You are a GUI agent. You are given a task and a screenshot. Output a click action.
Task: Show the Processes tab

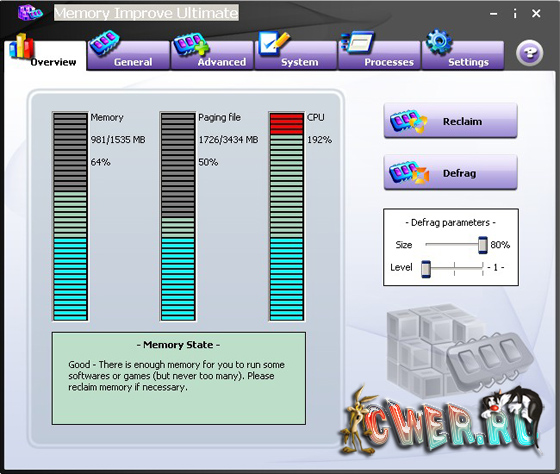(379, 56)
